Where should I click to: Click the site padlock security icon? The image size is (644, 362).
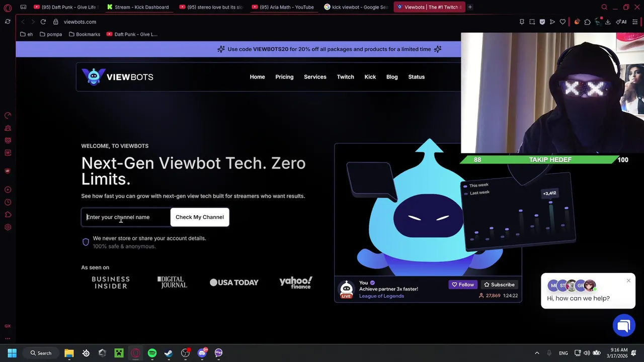[56, 22]
